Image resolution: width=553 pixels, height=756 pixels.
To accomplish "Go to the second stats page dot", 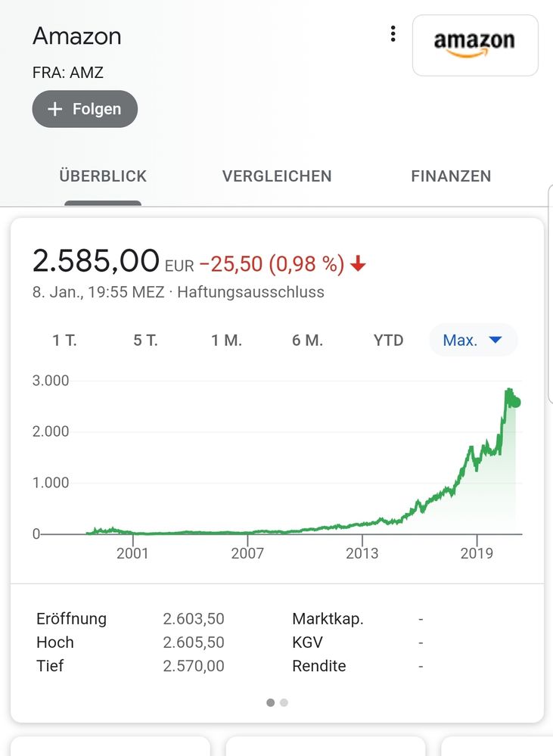I will click(284, 702).
